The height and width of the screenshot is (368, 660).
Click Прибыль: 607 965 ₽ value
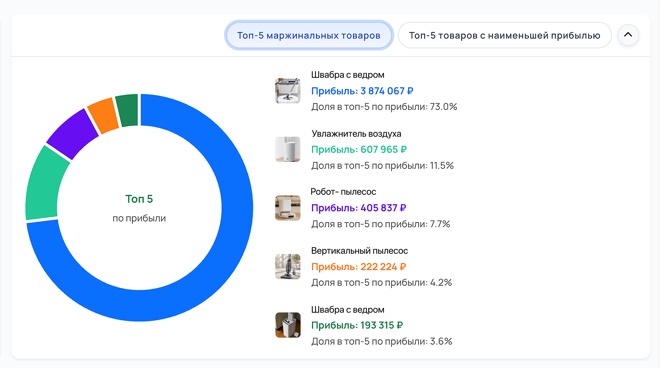coord(359,149)
